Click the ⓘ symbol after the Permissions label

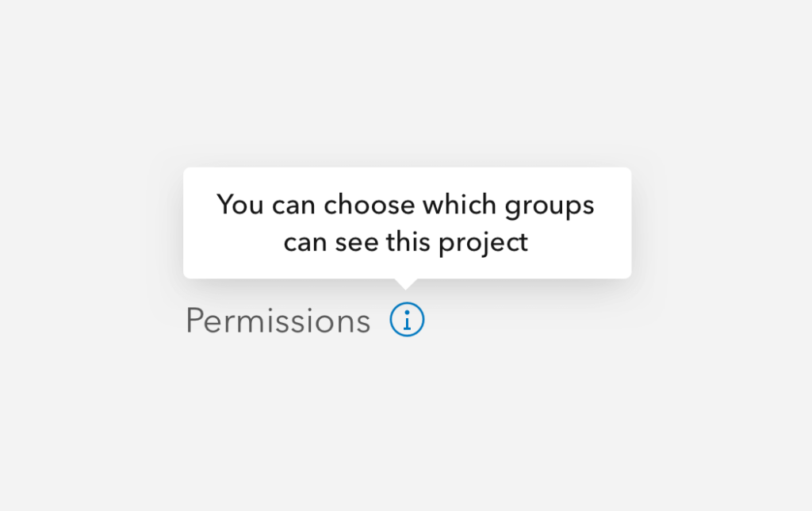tap(407, 320)
